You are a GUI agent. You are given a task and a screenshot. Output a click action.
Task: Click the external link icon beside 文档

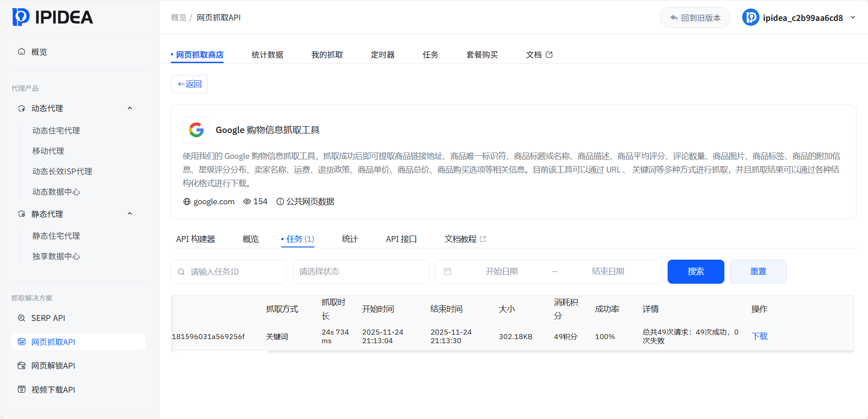[549, 55]
